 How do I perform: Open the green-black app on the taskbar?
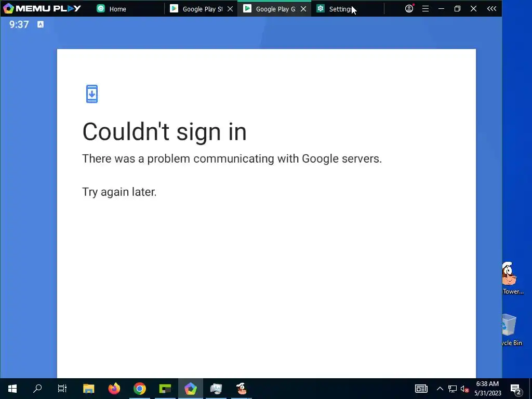[x=165, y=389]
